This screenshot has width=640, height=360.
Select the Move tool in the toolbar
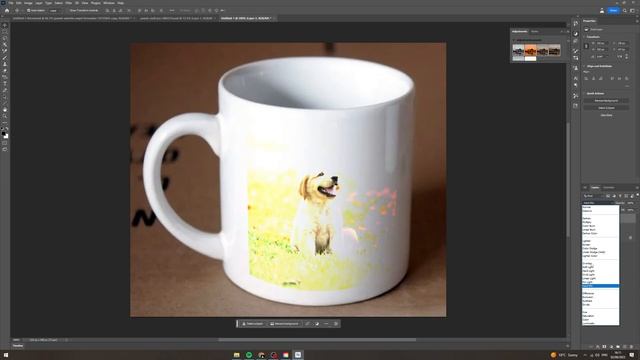5,25
